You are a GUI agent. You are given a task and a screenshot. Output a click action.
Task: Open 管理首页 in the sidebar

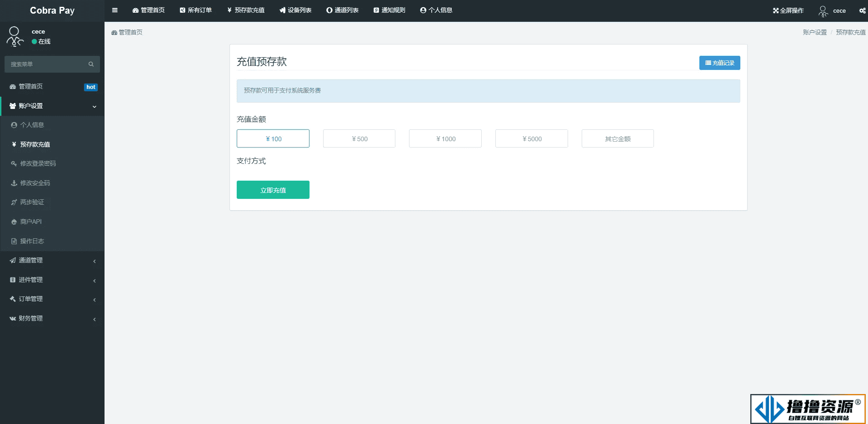coord(52,87)
